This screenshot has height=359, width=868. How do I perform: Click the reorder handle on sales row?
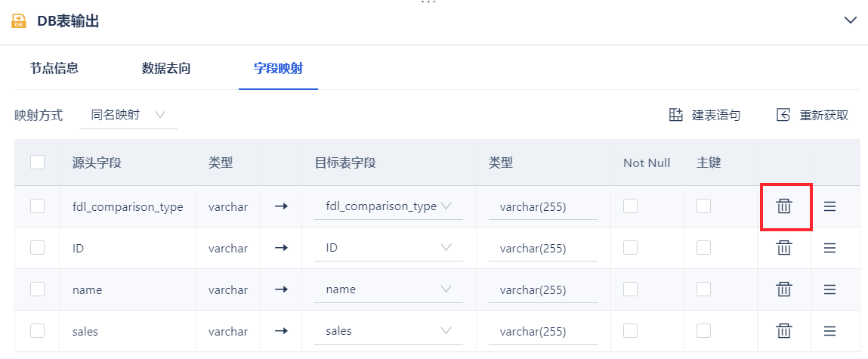[x=829, y=331]
